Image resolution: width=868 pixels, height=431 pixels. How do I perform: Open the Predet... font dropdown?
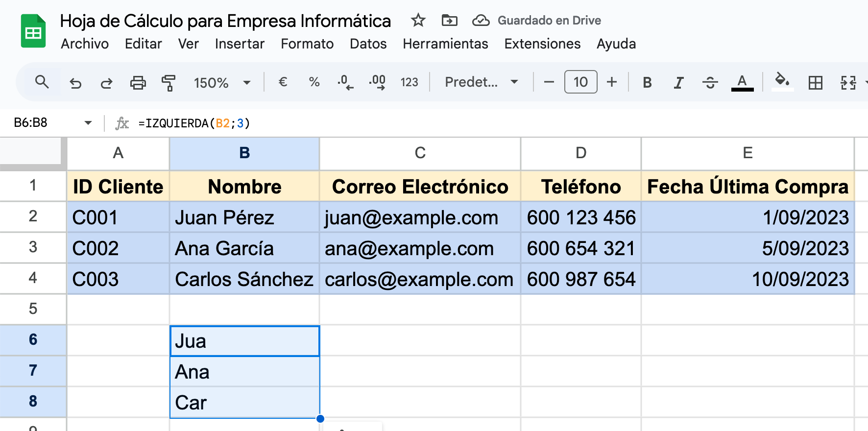[481, 82]
